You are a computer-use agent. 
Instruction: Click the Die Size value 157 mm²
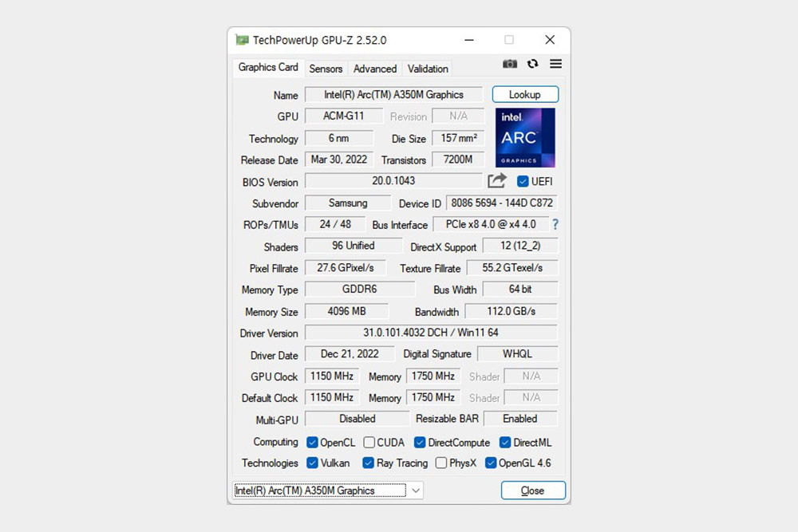[459, 138]
